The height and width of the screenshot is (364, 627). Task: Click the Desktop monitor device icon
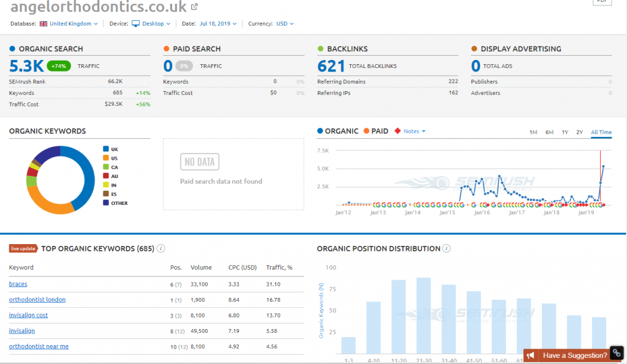tap(135, 24)
